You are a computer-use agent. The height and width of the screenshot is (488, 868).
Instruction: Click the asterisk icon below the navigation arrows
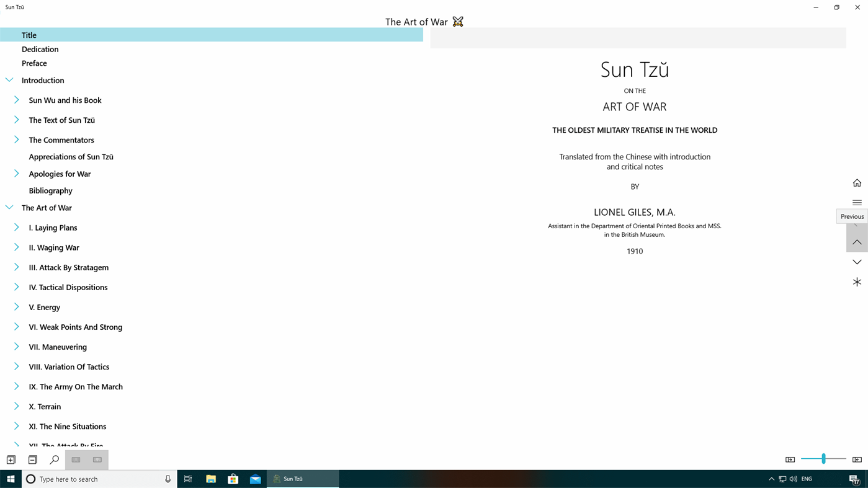click(x=857, y=282)
